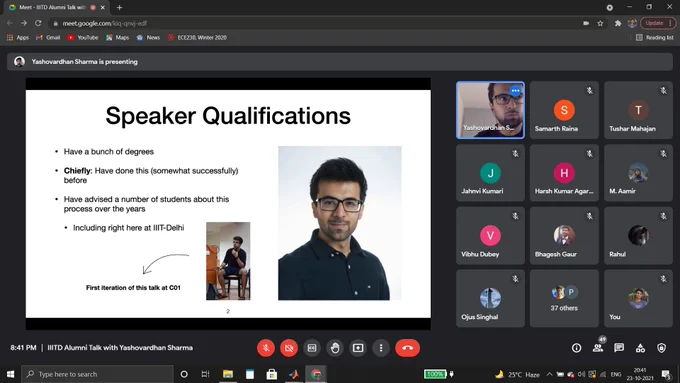Open YouTube bookmark
The width and height of the screenshot is (680, 383).
[83, 38]
